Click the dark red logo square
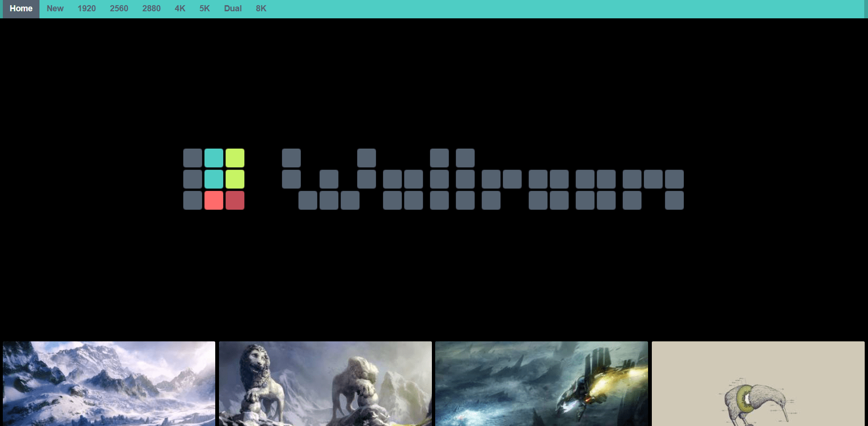 [x=235, y=200]
